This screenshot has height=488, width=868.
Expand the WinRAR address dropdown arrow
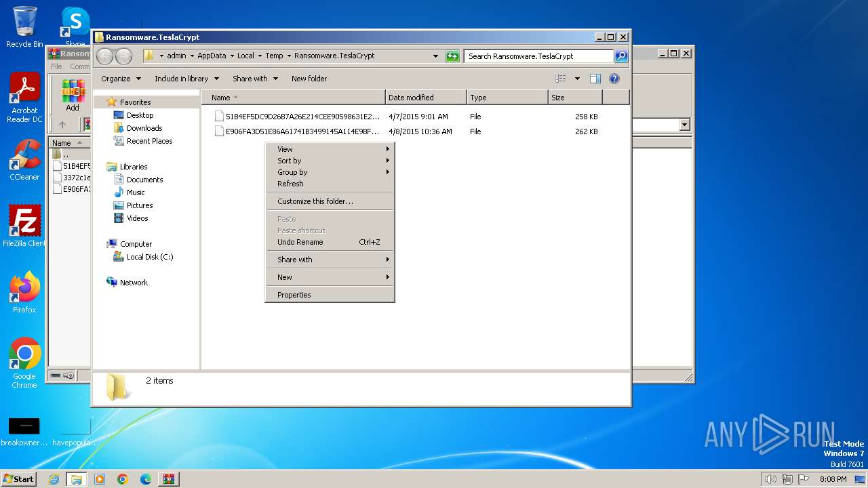click(x=684, y=125)
